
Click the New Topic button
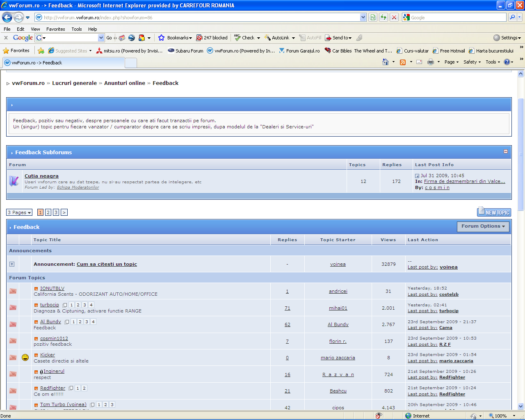494,212
